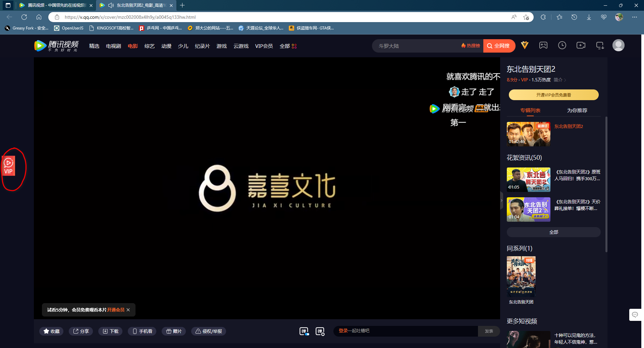Open 少儿 in the navigation bar
Screen dimensions: 644x348
[183, 46]
